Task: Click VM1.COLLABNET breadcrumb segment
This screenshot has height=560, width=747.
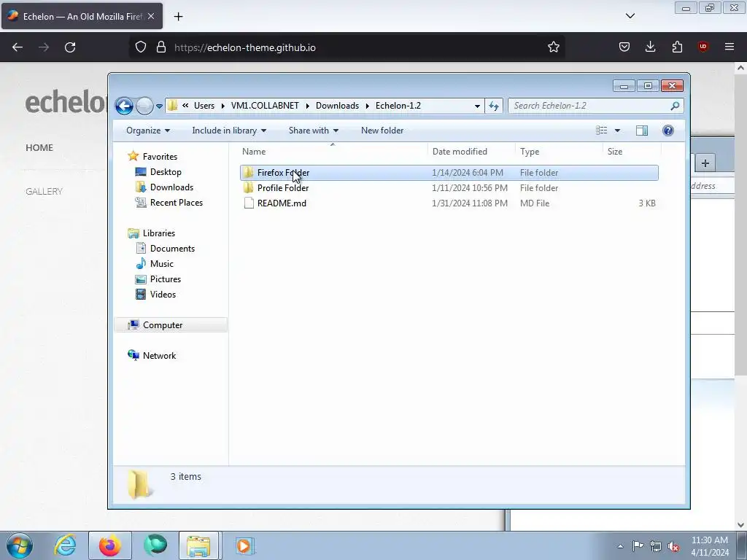Action: coord(265,106)
